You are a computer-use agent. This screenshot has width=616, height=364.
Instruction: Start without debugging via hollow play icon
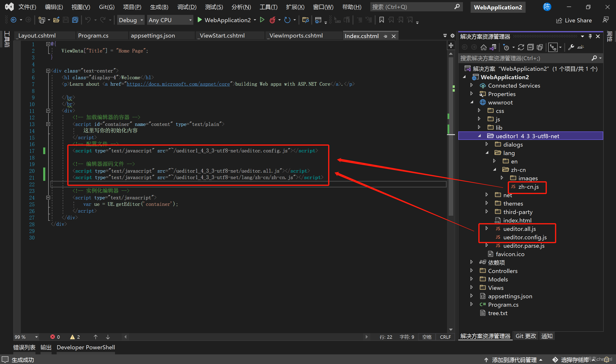click(262, 20)
